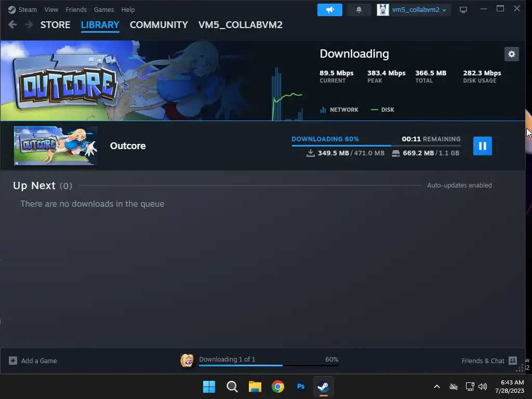Switch to the LIBRARY tab

(100, 25)
